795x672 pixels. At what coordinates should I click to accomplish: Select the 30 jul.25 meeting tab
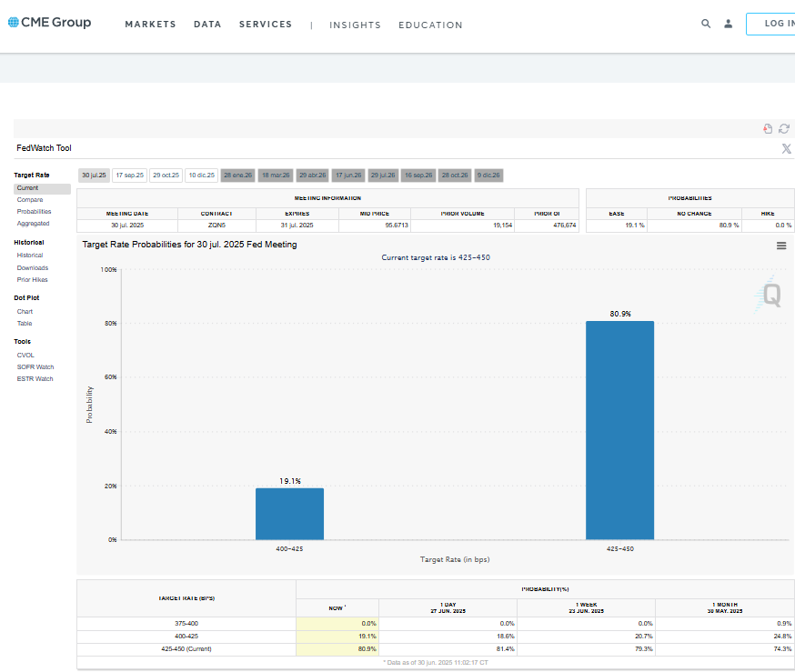94,176
